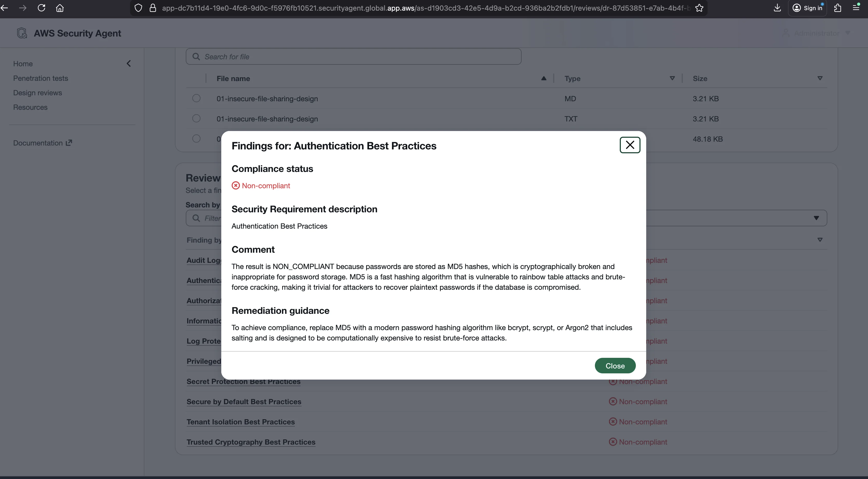Collapse the left navigation sidebar
Image resolution: width=868 pixels, height=479 pixels.
tap(129, 64)
